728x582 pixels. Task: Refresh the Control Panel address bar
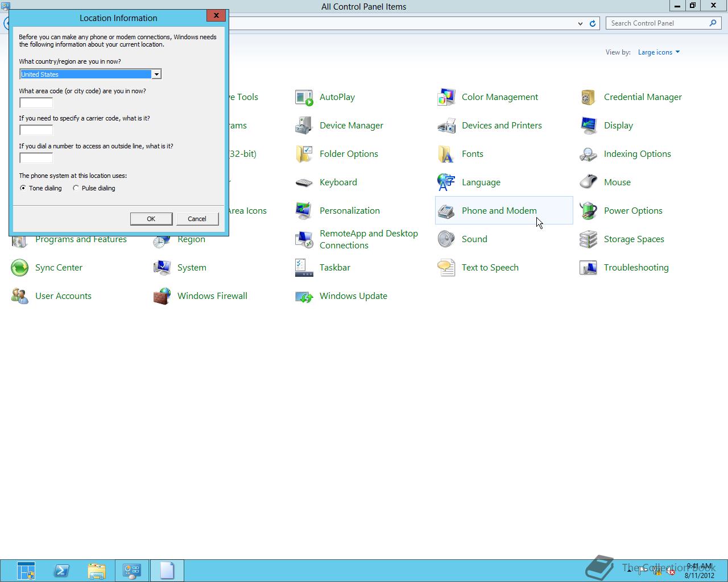pos(593,23)
